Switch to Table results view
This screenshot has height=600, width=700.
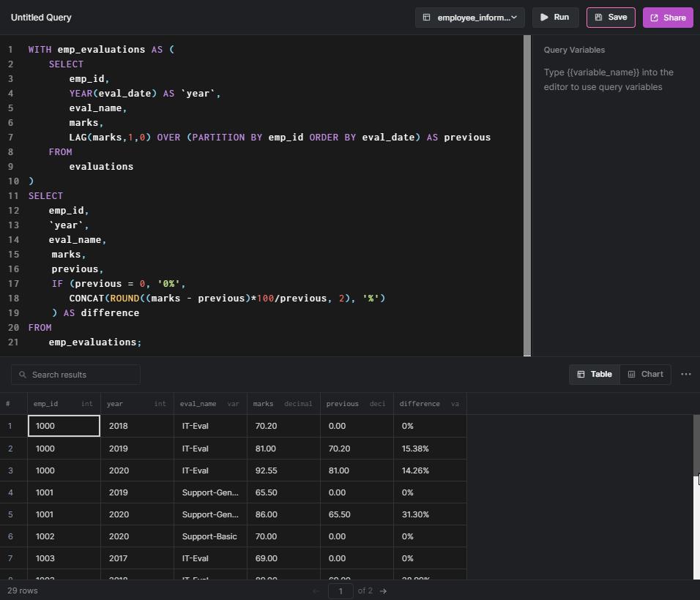(595, 375)
